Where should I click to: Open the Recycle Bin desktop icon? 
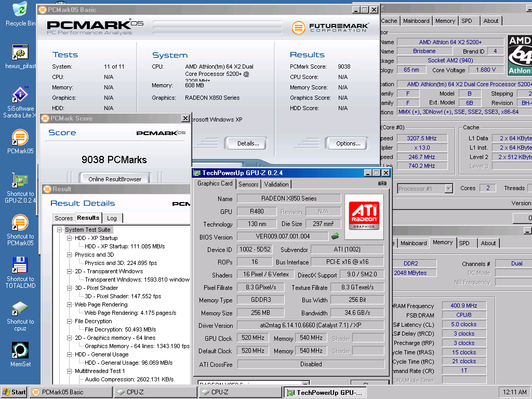coord(20,9)
